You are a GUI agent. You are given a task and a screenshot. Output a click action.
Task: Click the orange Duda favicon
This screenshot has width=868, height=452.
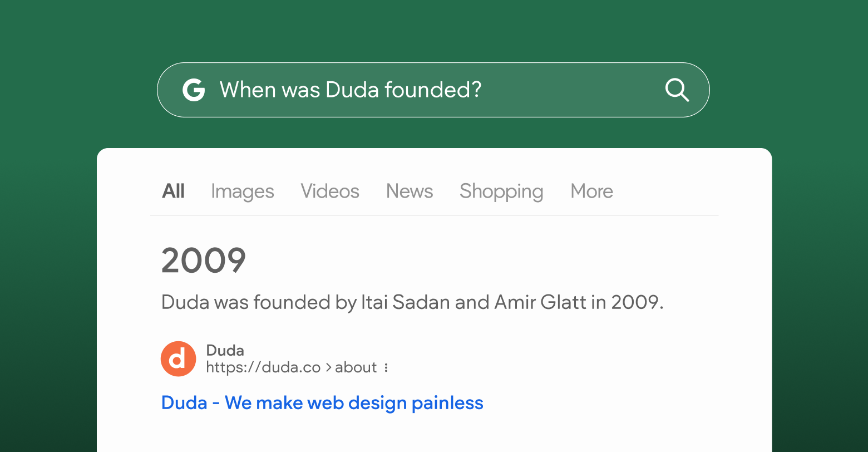point(178,359)
